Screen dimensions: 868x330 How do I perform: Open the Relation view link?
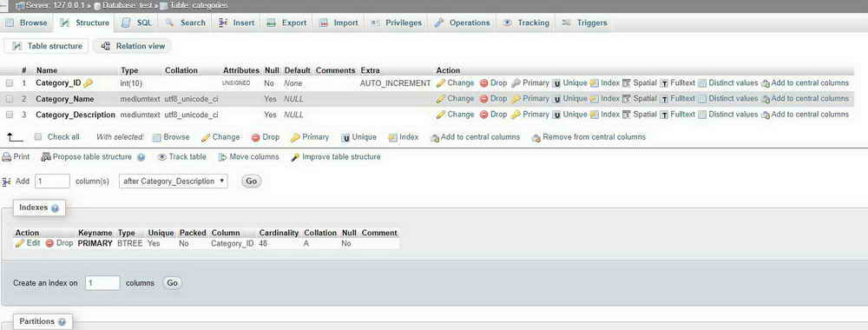click(134, 46)
